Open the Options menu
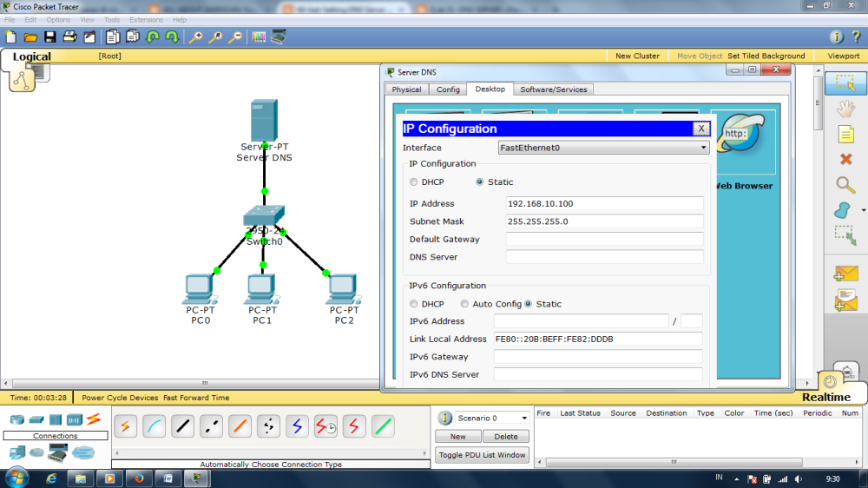868x488 pixels. tap(58, 19)
